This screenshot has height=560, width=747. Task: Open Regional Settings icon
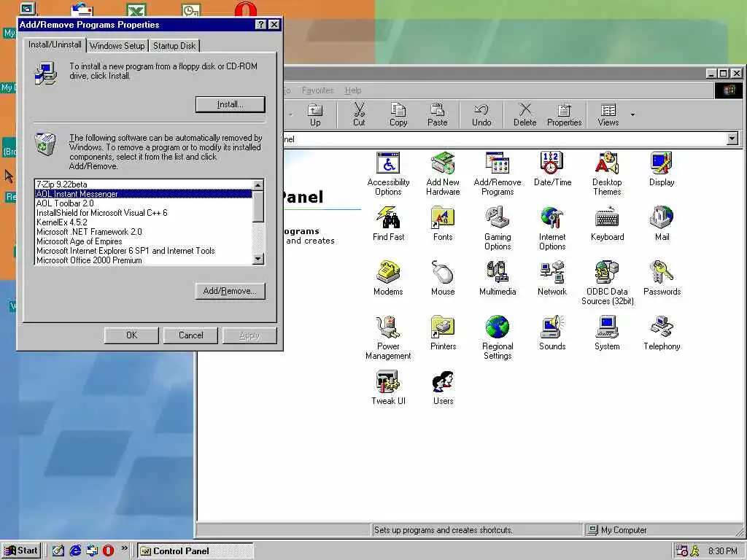498,338
